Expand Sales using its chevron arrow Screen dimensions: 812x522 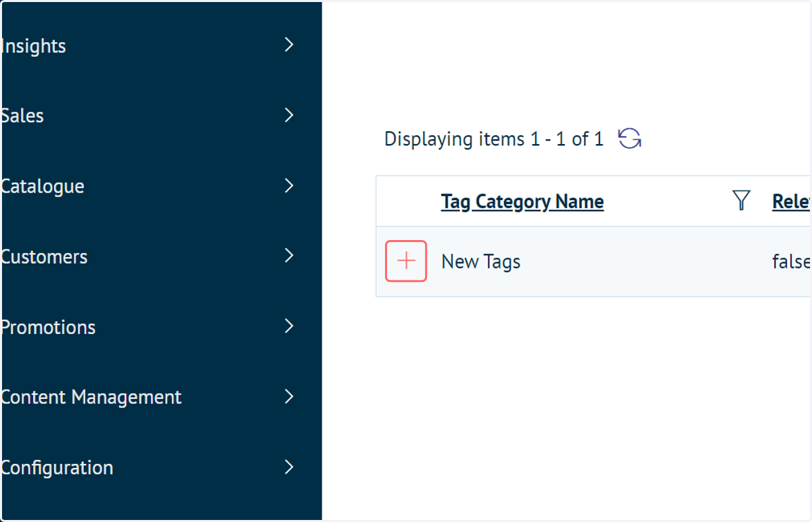click(x=290, y=115)
